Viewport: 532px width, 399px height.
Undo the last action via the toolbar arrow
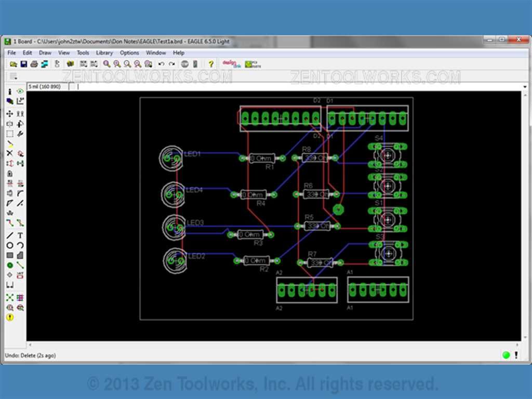click(161, 64)
